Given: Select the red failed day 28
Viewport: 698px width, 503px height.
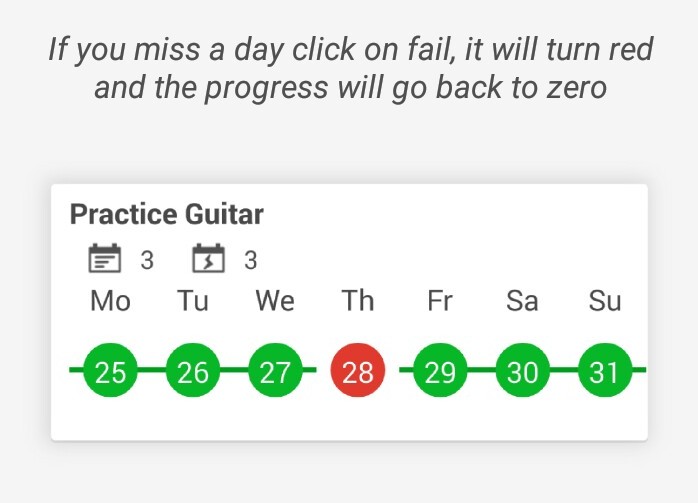Looking at the screenshot, I should 358,370.
